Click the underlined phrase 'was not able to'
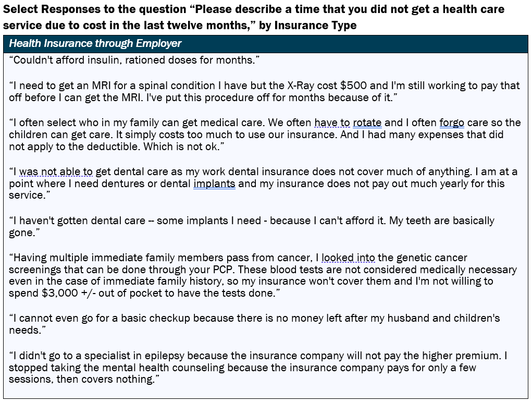532x402 pixels. click(x=56, y=172)
